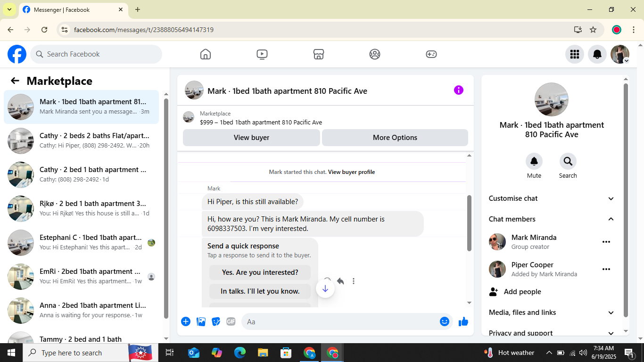Mute this chat
Screen dimensions: 644x362
(x=534, y=162)
